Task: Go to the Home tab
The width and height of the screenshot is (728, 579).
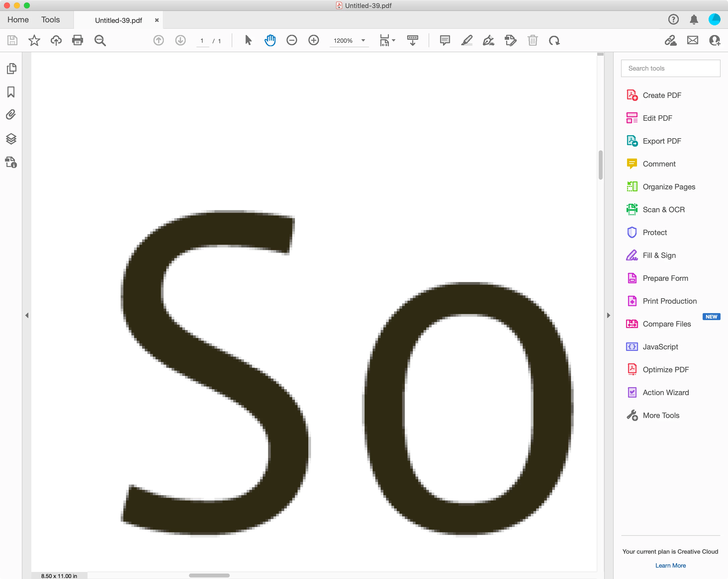Action: point(18,20)
